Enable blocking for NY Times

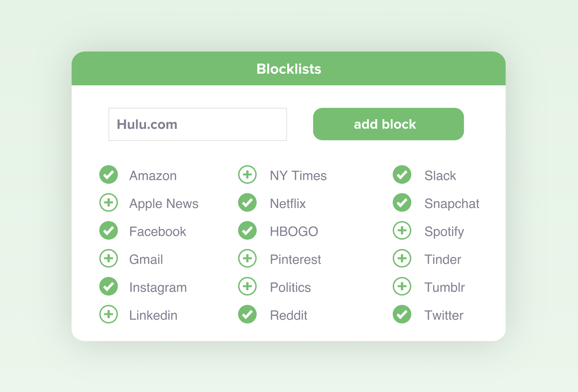247,175
